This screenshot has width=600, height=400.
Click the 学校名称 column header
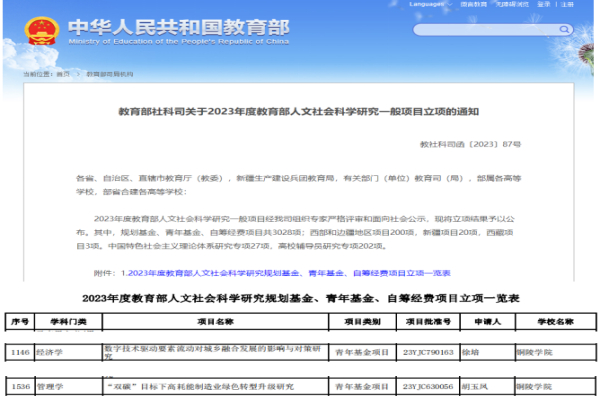556,322
